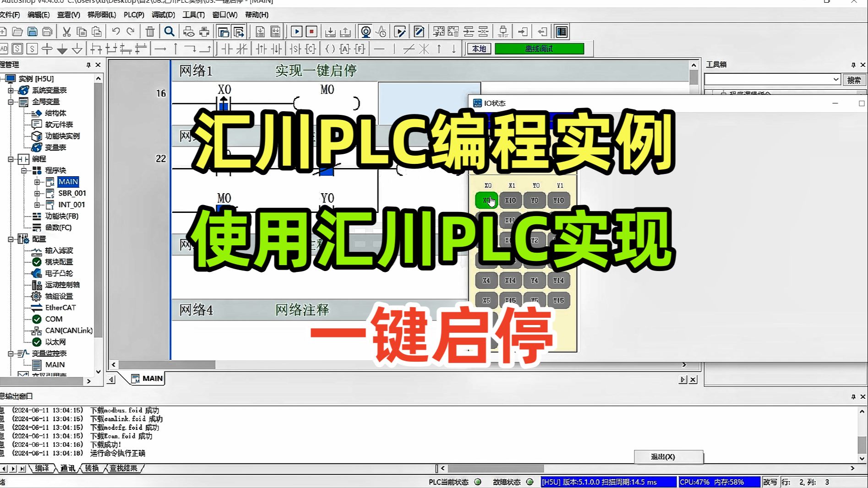Toggle output Y10 in the IO status window
868x488 pixels.
[558, 200]
